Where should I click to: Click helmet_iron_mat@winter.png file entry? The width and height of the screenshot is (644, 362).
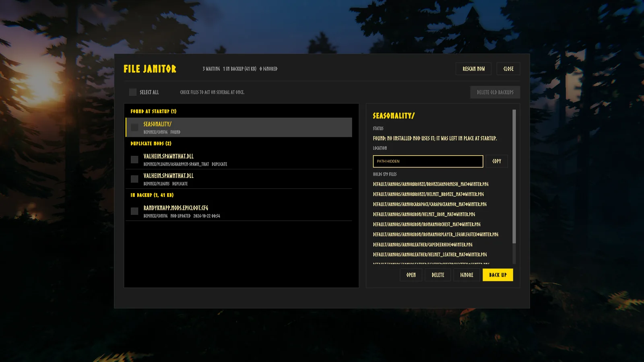coord(424,214)
